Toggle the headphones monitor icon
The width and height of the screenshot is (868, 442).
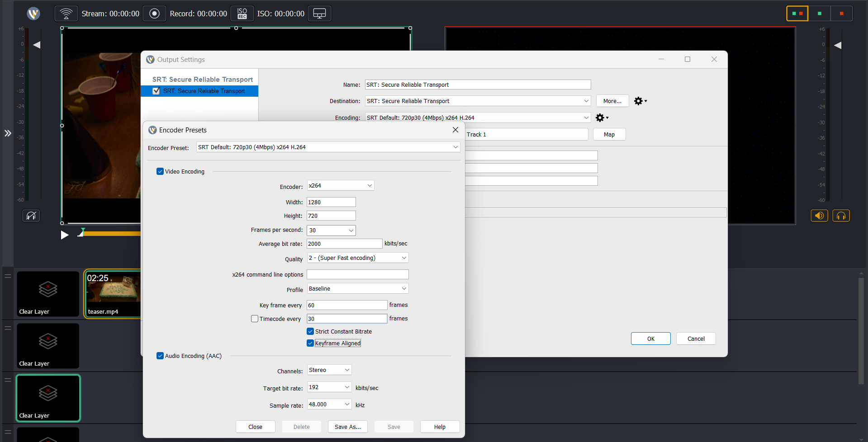click(841, 216)
